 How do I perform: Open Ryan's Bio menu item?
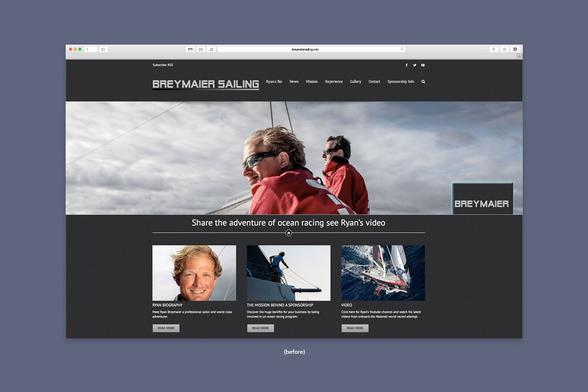pos(274,82)
